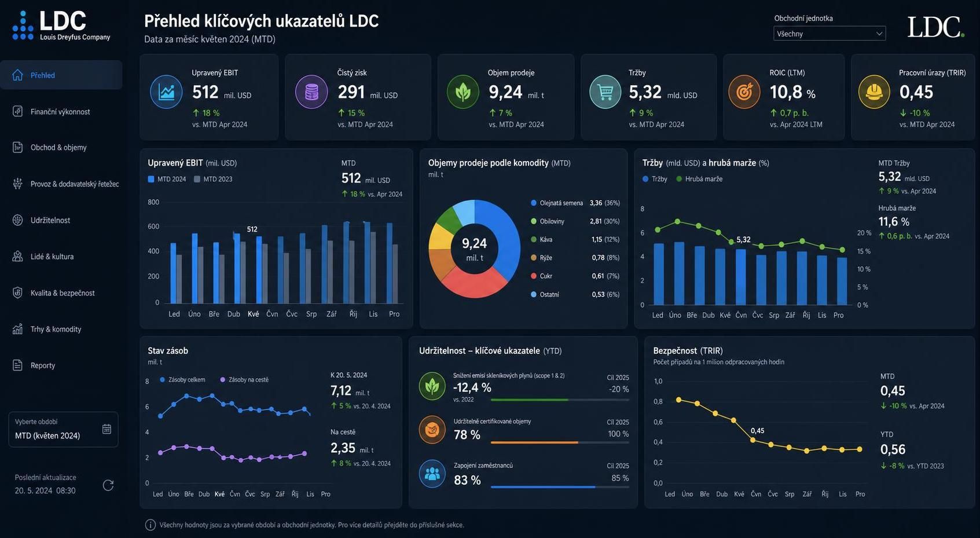Click the employee engagement people icon
The height and width of the screenshot is (538, 980).
pos(432,474)
